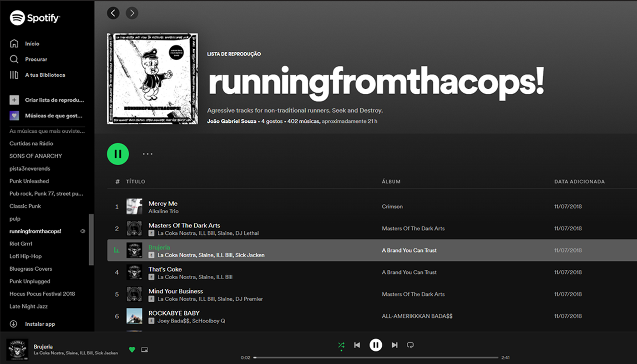
Task: Open playlist three-dots options menu
Action: pyautogui.click(x=147, y=154)
